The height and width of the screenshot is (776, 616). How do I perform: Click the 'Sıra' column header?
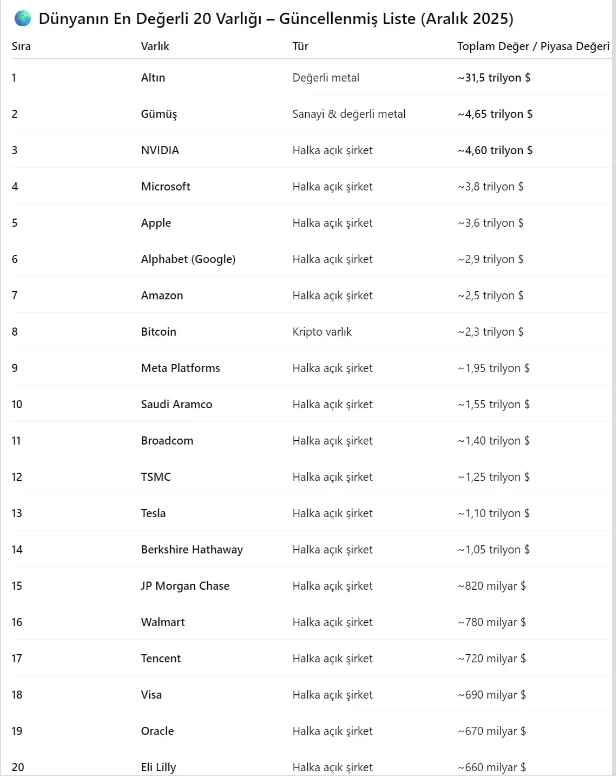click(x=21, y=46)
